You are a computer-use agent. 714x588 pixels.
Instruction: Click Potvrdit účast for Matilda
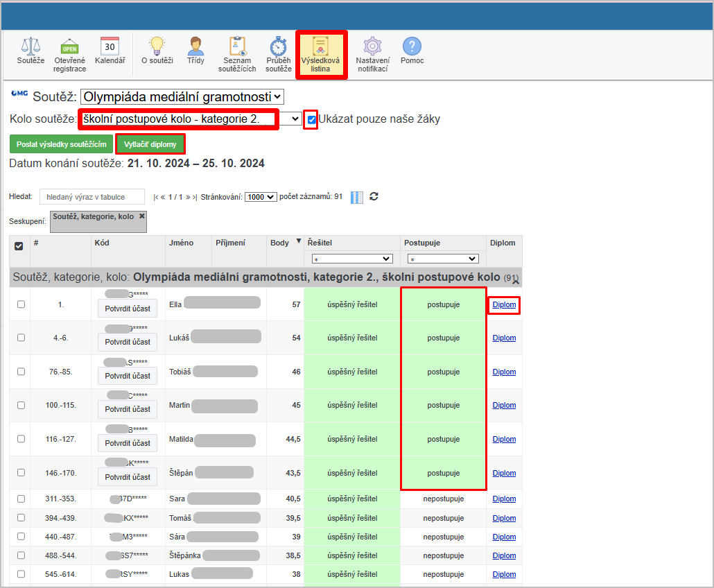point(128,443)
